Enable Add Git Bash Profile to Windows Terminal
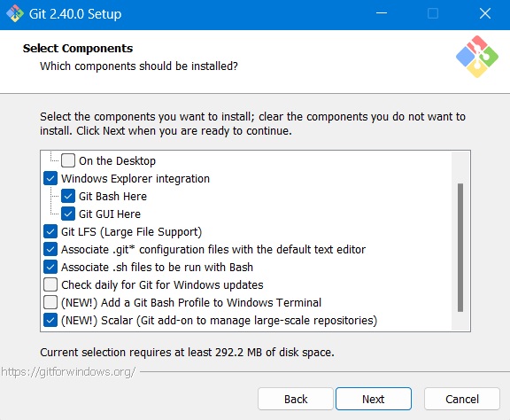The height and width of the screenshot is (420, 510). click(50, 302)
